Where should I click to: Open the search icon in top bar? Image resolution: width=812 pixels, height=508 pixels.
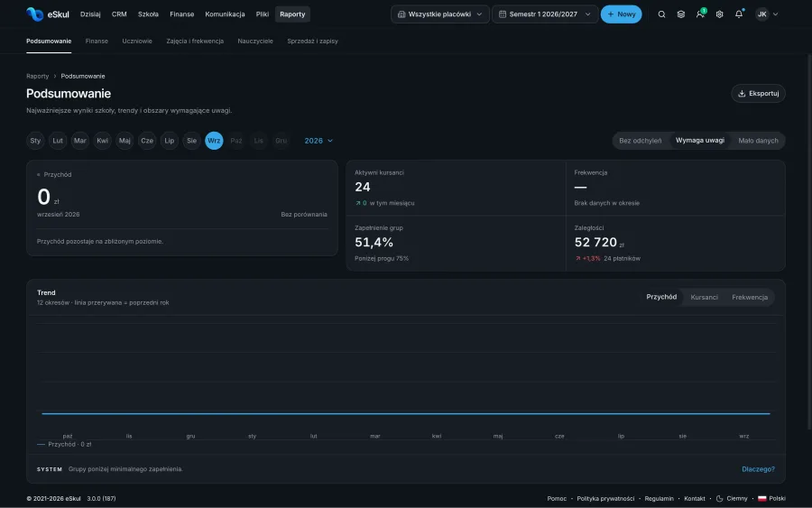click(661, 14)
